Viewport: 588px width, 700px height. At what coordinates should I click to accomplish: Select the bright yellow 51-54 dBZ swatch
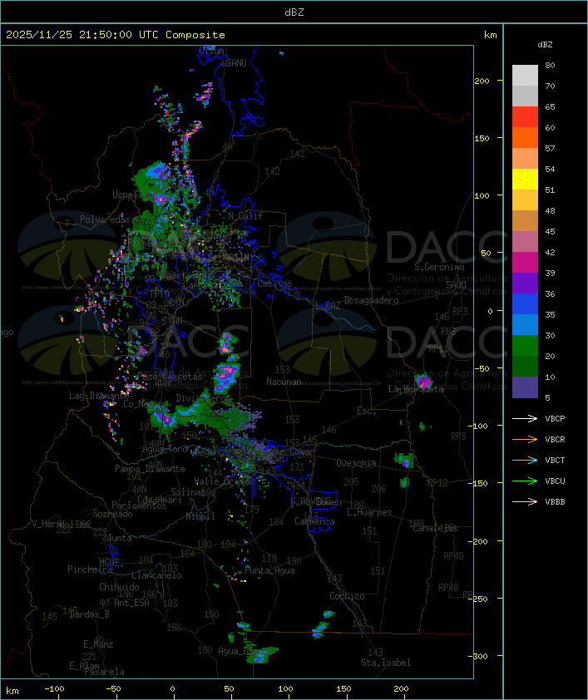click(525, 180)
